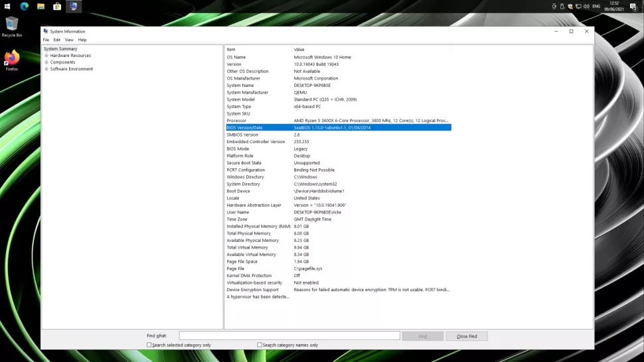
Task: Open the notification Action Center icon
Action: click(633, 7)
